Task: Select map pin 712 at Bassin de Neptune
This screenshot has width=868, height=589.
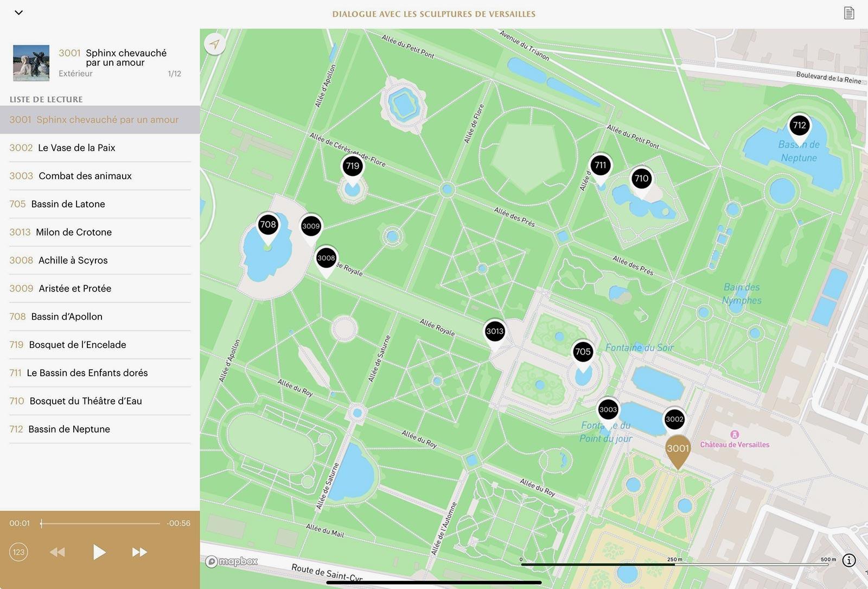Action: pyautogui.click(x=799, y=126)
